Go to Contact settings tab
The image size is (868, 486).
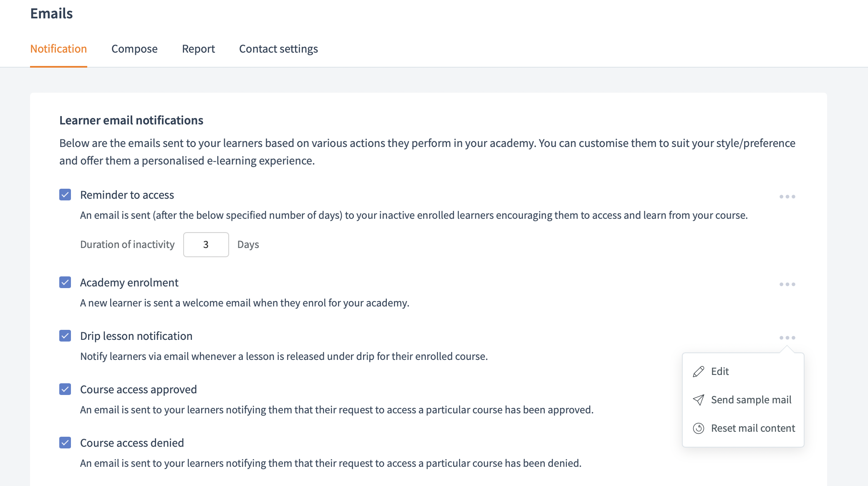278,49
